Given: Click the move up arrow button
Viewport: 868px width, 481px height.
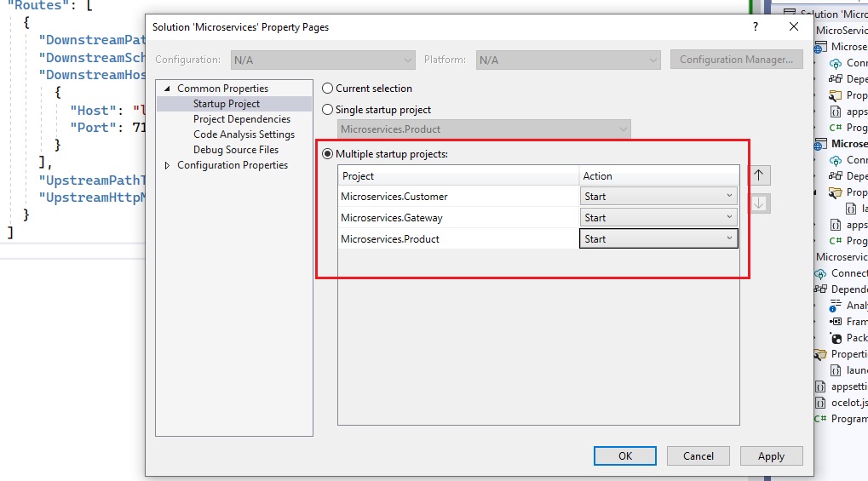Looking at the screenshot, I should [x=759, y=175].
